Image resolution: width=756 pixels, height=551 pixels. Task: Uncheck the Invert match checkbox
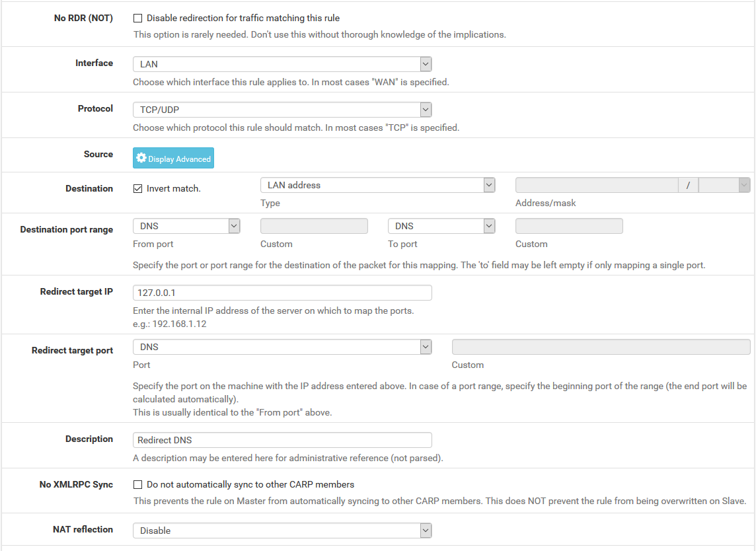[x=138, y=188]
